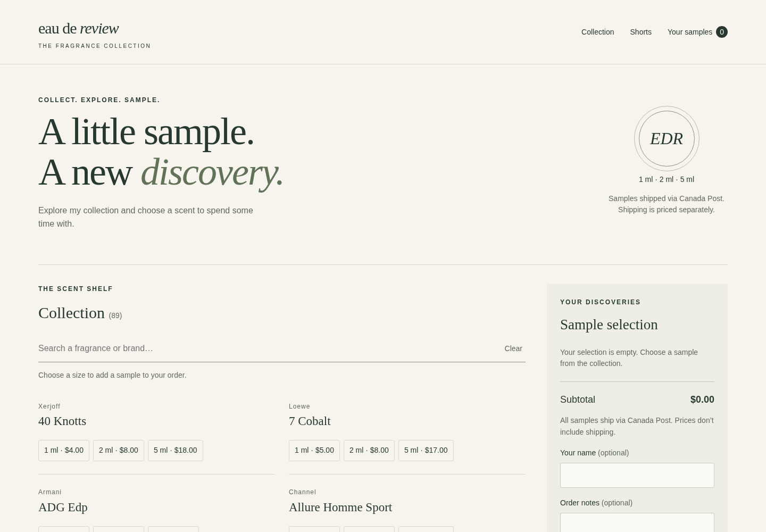Click into the Your name field
766x532 pixels.
(x=637, y=475)
